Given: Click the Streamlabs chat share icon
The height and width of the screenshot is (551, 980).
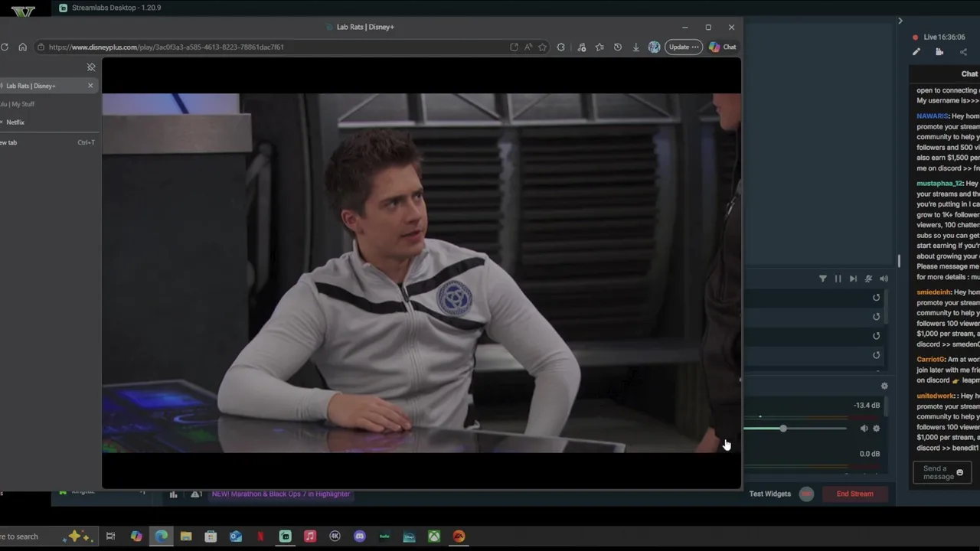Looking at the screenshot, I should [963, 52].
